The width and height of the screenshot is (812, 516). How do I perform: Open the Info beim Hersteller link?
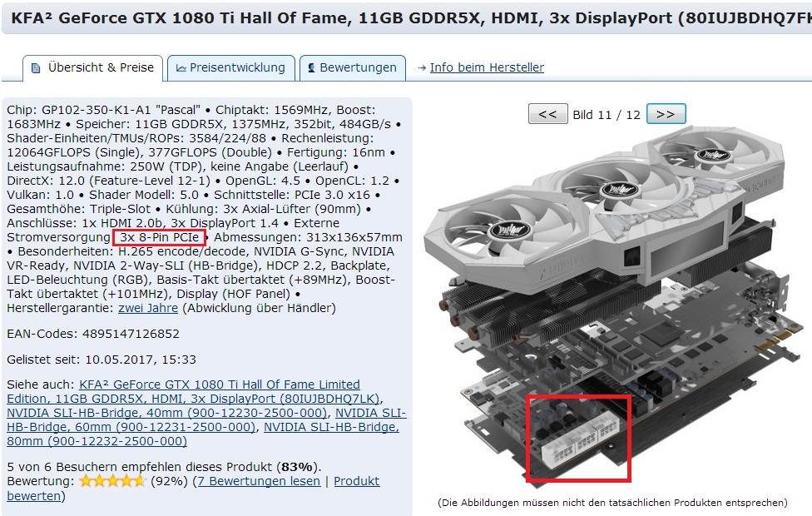coord(487,67)
